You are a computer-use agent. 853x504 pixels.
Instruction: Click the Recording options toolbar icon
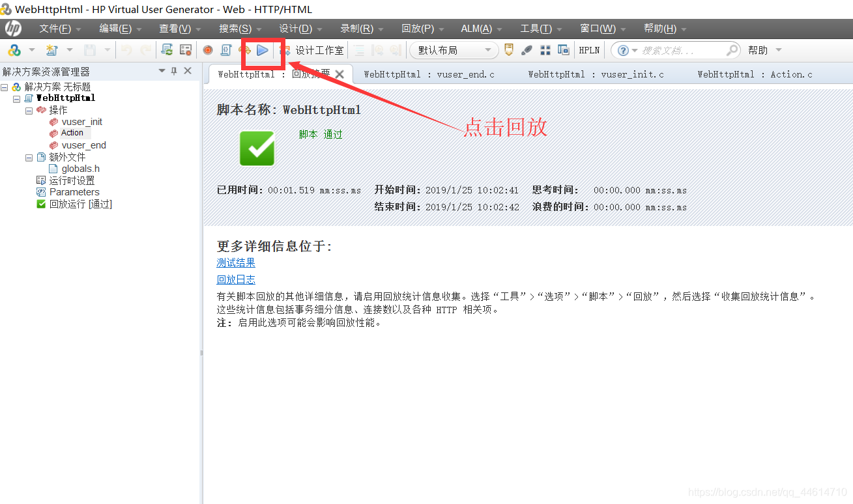tap(186, 50)
